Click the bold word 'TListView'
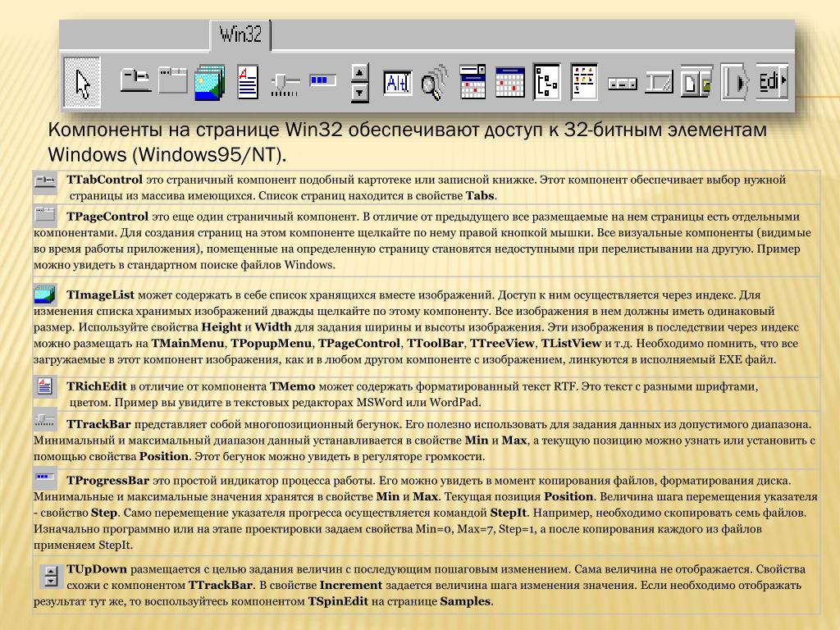The height and width of the screenshot is (630, 840). pyautogui.click(x=571, y=343)
